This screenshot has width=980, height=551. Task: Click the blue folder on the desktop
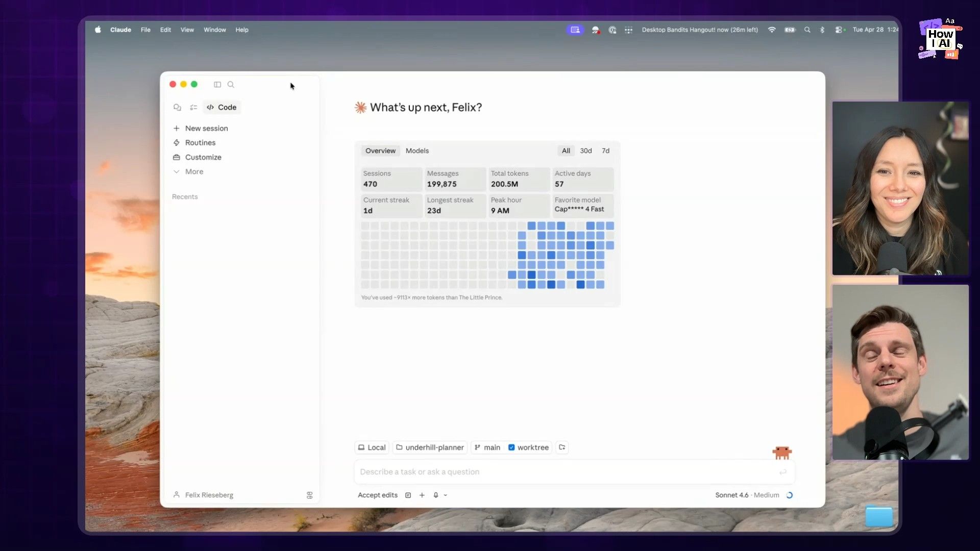click(879, 516)
